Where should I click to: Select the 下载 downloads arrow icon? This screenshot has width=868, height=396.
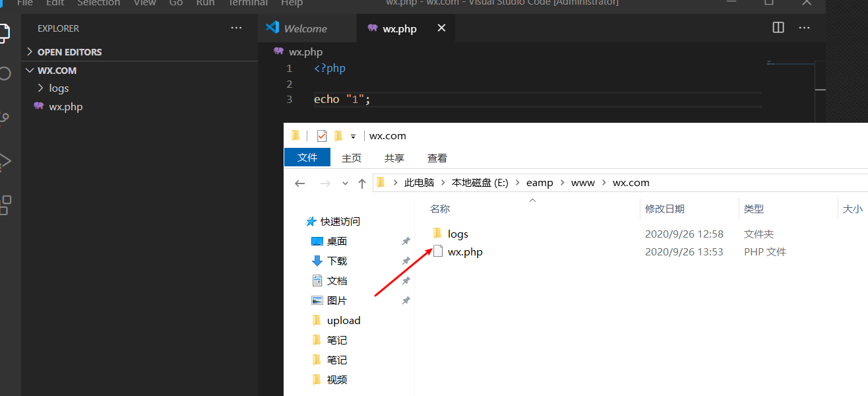pyautogui.click(x=317, y=261)
